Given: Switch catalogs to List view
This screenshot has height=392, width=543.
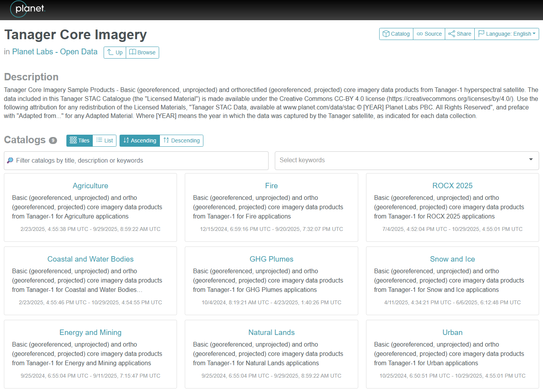Looking at the screenshot, I should click(105, 140).
